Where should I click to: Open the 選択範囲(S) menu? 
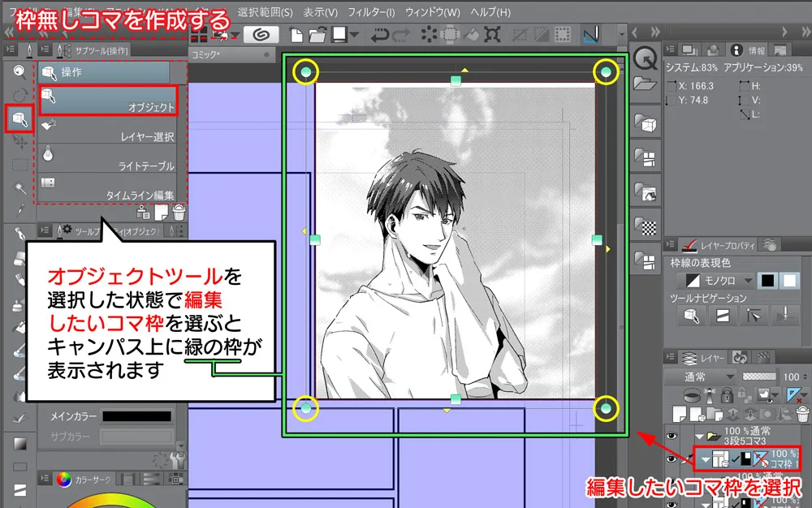[266, 12]
